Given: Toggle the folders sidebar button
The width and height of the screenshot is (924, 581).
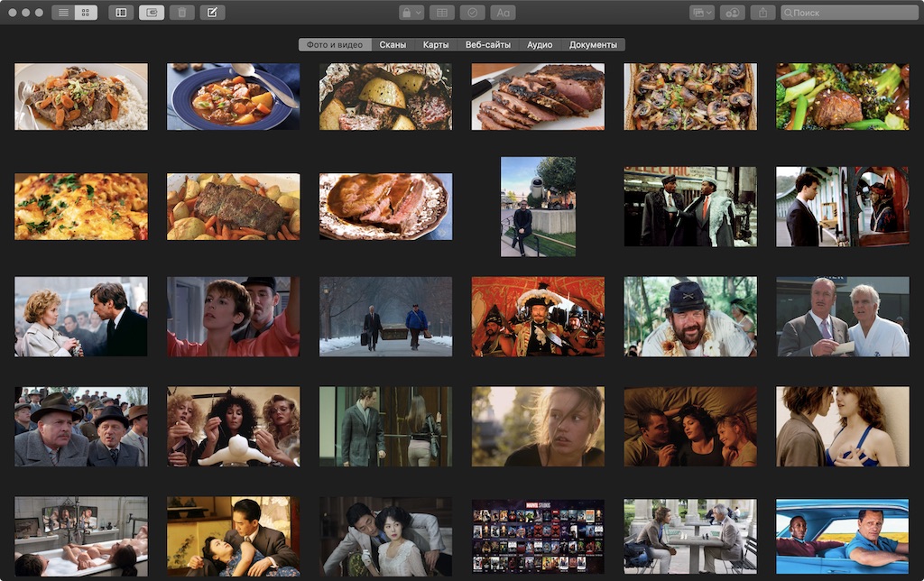Looking at the screenshot, I should [x=121, y=13].
